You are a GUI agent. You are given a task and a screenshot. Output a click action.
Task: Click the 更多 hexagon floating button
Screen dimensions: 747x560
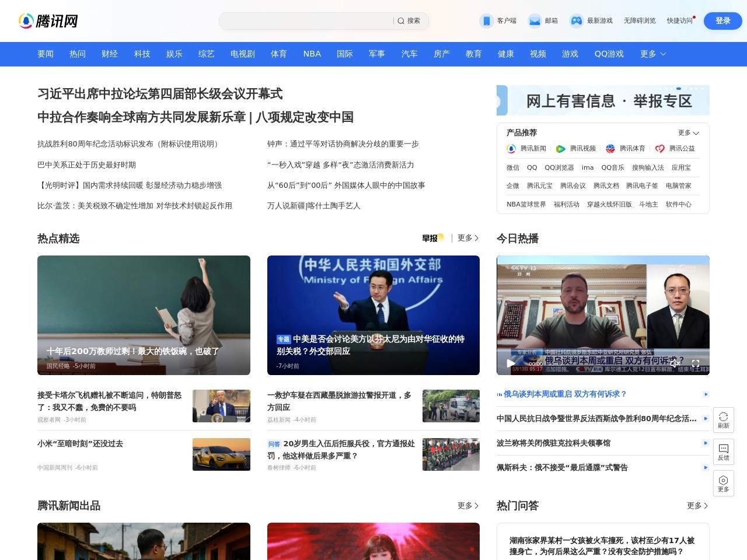724,484
